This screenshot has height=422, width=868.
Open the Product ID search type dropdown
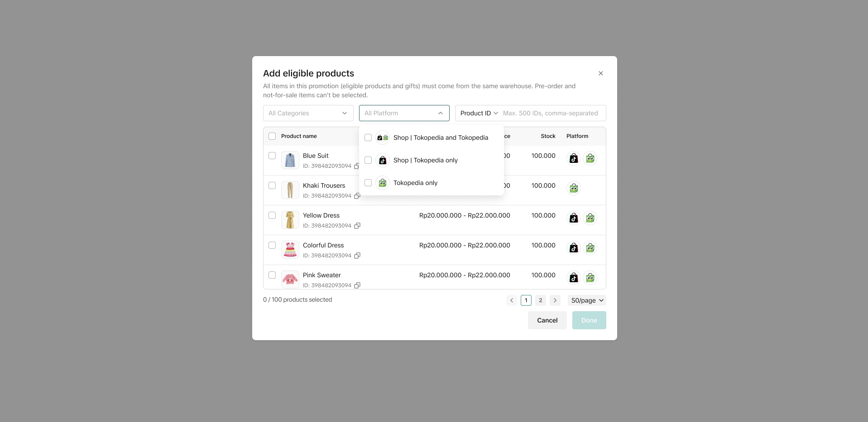(x=479, y=113)
